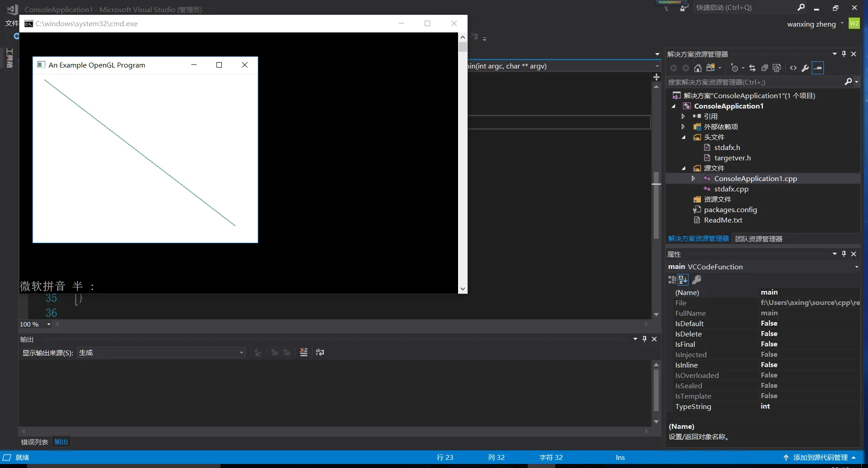Click cmd.exe vertical scrollbar down arrow
Image resolution: width=868 pixels, height=468 pixels.
463,289
